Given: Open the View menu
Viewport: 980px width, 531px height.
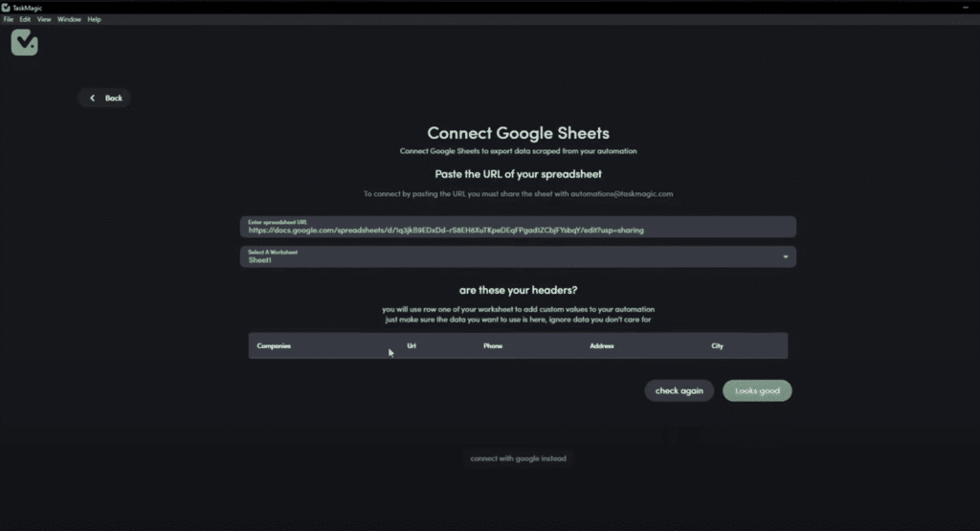Looking at the screenshot, I should coord(44,19).
